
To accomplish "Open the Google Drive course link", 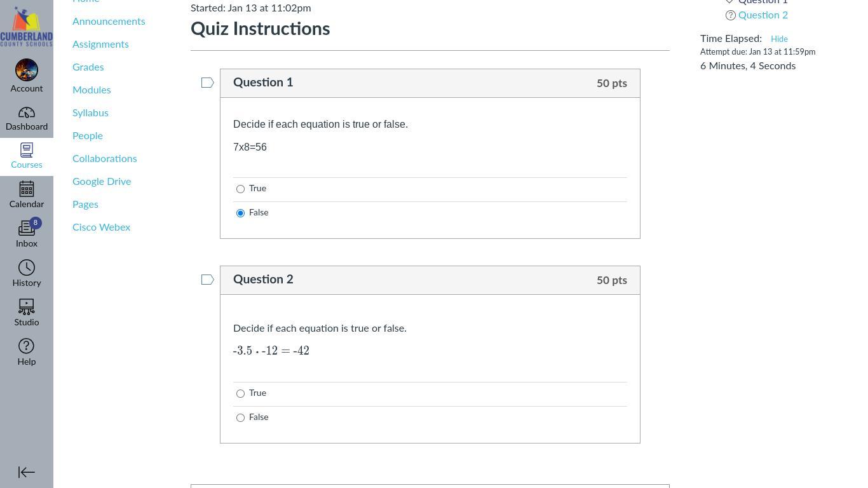I will [102, 182].
